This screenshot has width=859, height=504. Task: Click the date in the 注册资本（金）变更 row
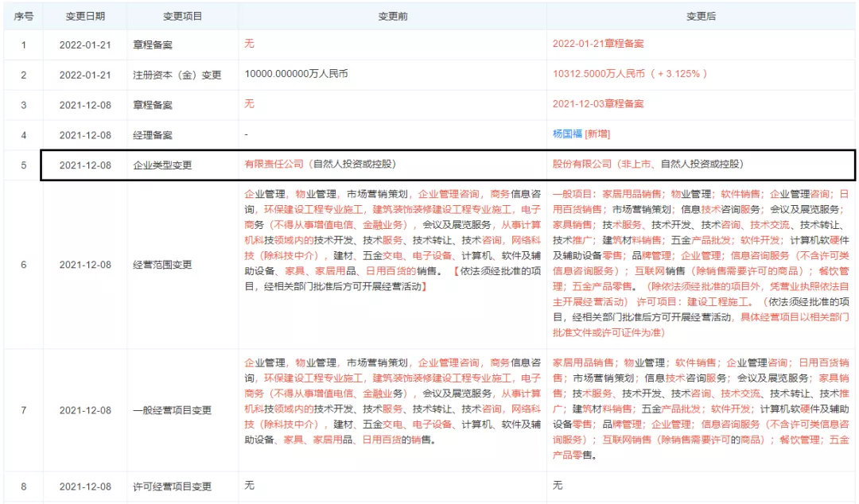tap(85, 75)
